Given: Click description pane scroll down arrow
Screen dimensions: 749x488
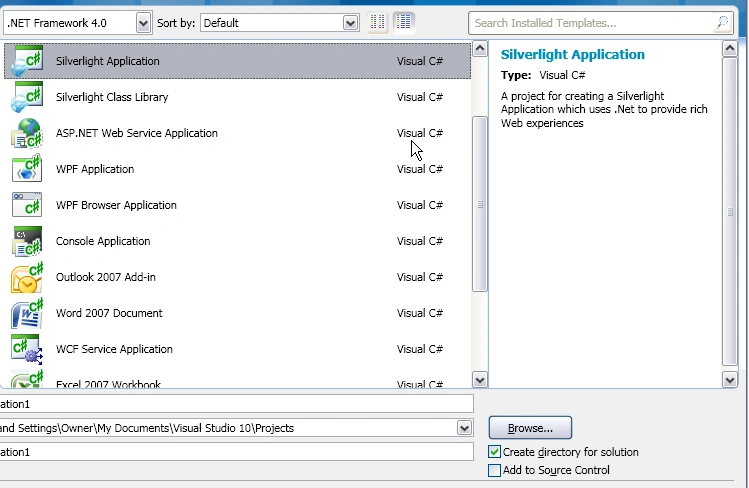Looking at the screenshot, I should tap(729, 380).
